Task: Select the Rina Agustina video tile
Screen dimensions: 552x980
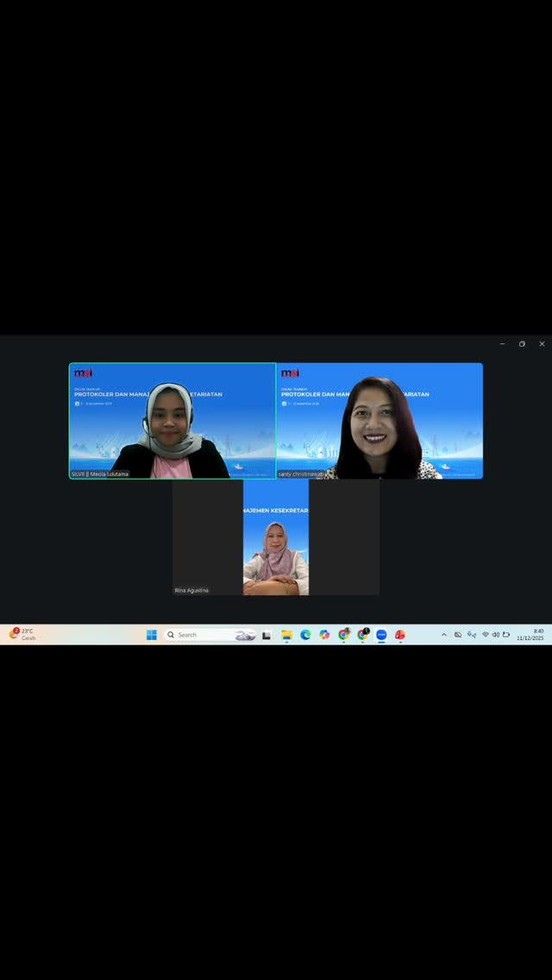Action: pos(276,537)
